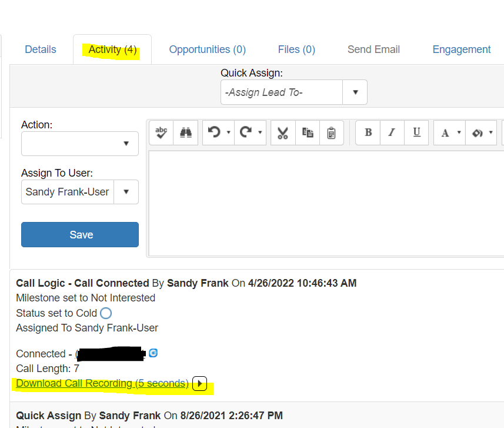Open the Action dropdown
The height and width of the screenshot is (428, 504).
tap(80, 144)
